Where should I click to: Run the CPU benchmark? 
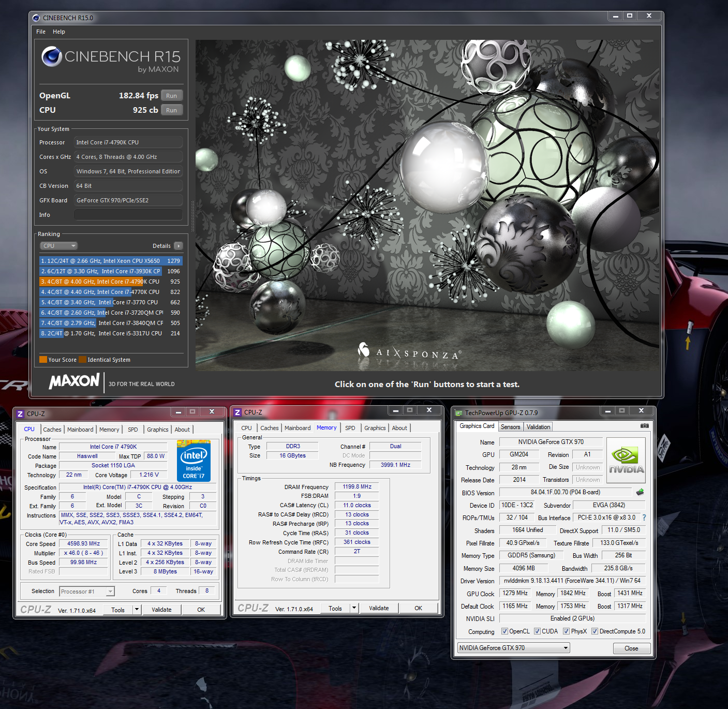pos(172,110)
